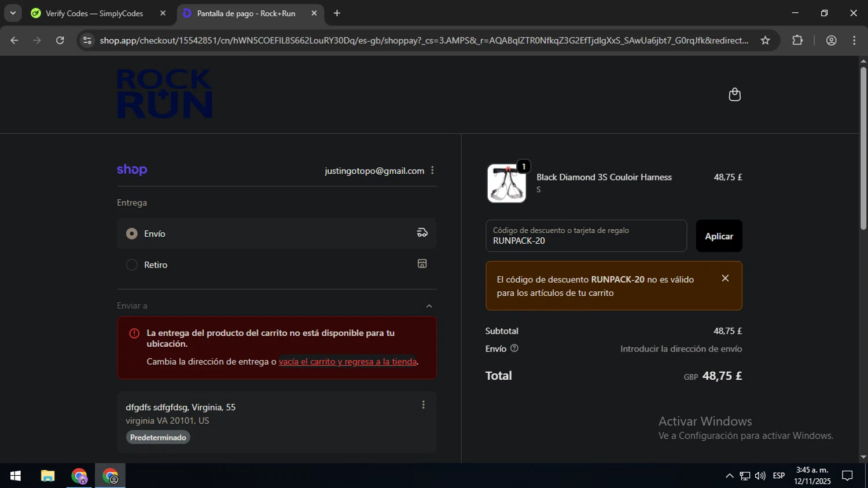Go forward in browser history
Screen dimensions: 868x488
pos(37,41)
